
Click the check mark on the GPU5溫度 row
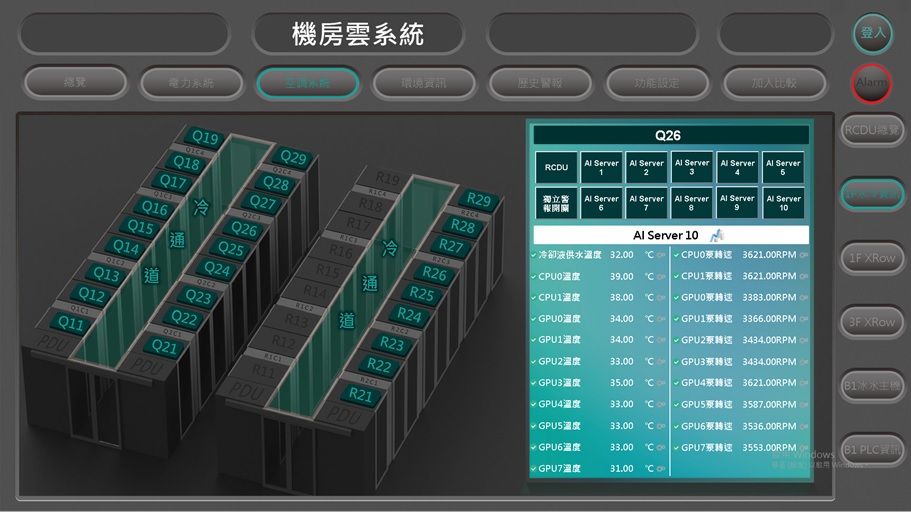tap(533, 426)
